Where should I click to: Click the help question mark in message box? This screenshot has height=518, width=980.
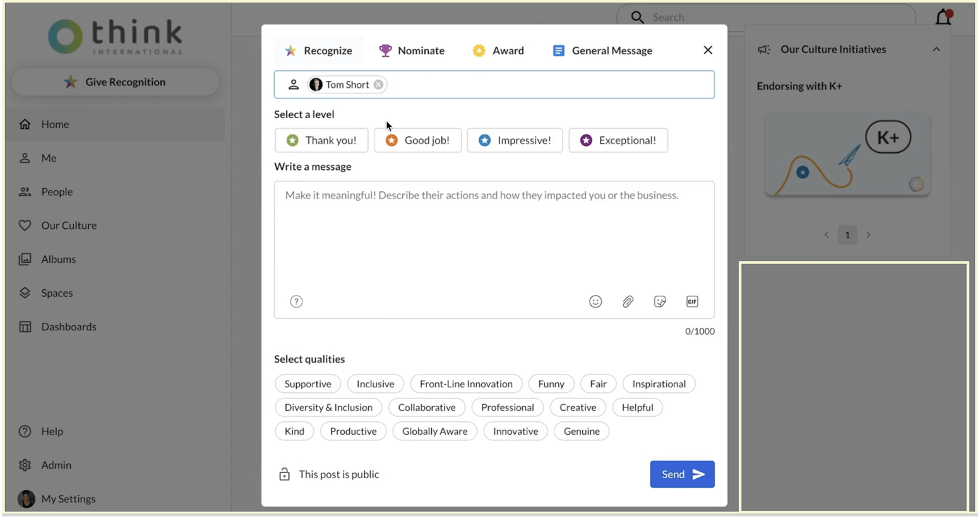coord(296,301)
